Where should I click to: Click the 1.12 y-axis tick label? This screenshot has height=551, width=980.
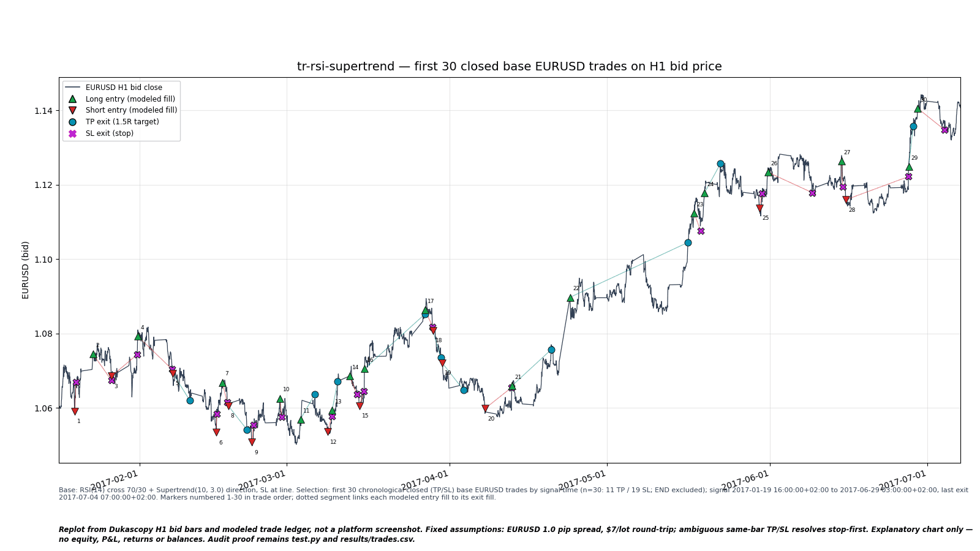pos(43,185)
